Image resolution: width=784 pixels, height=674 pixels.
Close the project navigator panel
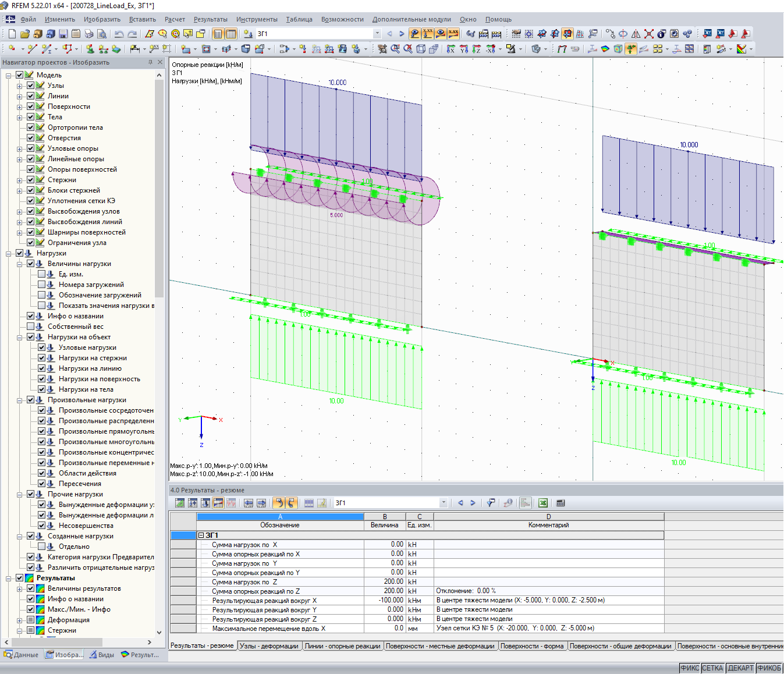click(x=161, y=62)
